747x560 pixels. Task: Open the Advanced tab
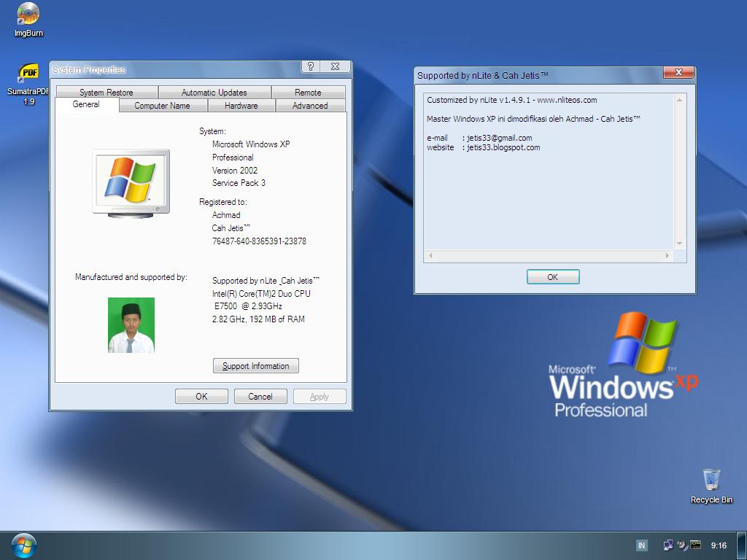(x=310, y=106)
